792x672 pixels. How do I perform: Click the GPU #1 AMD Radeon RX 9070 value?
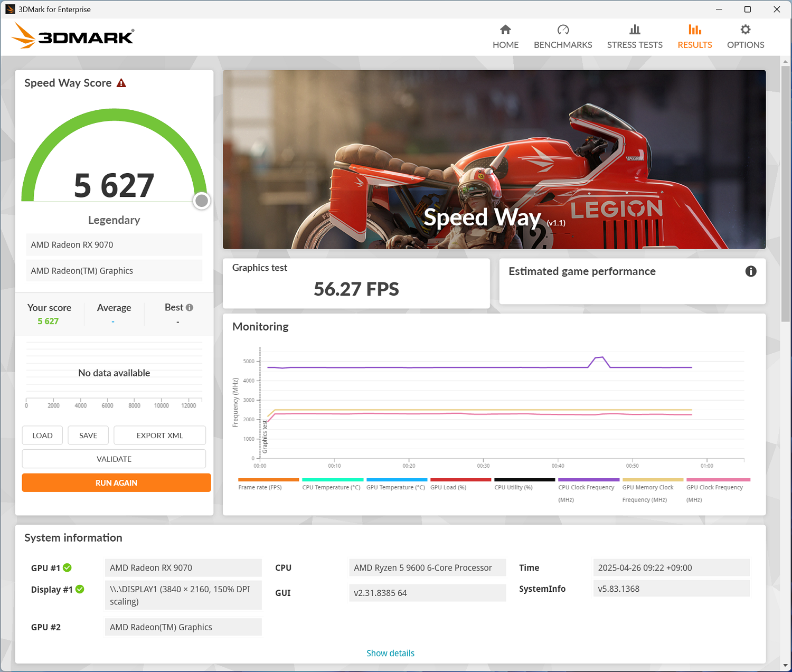click(x=183, y=567)
